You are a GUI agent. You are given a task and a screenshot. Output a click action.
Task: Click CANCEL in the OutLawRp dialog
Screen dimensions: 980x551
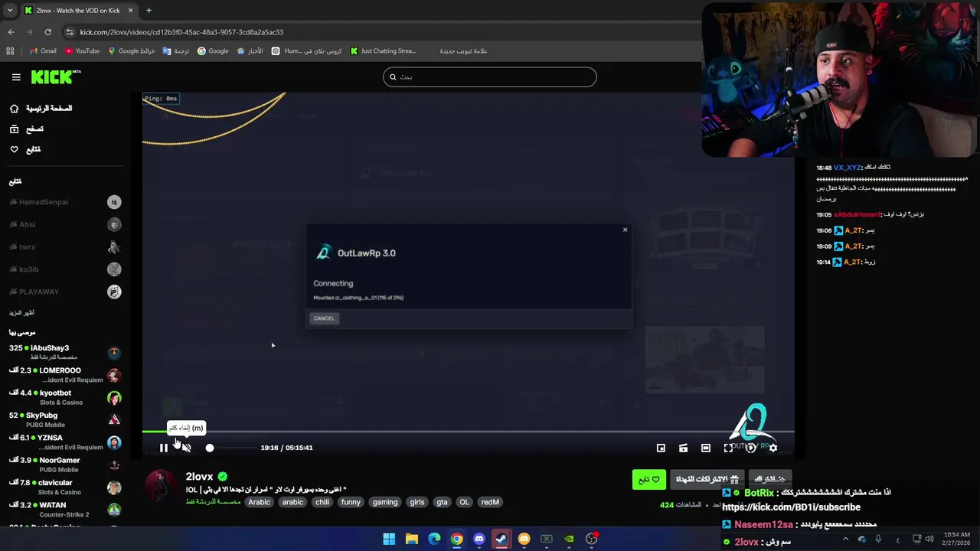pos(324,318)
